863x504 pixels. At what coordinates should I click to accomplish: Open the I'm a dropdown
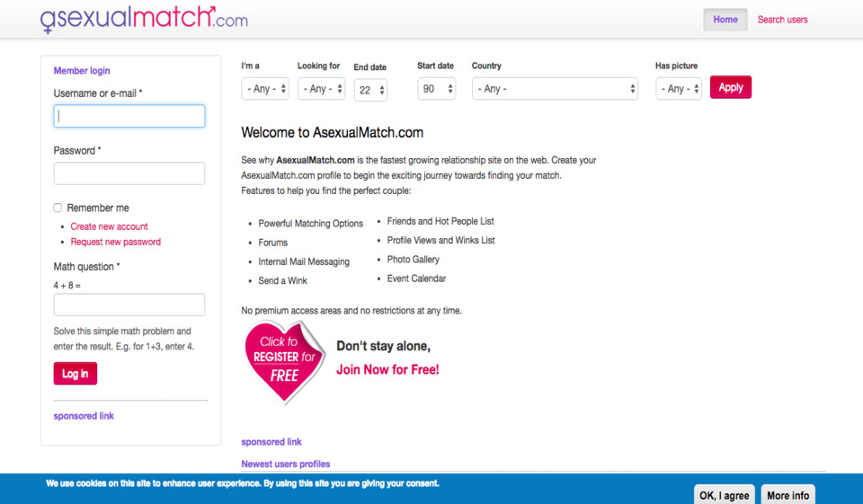pyautogui.click(x=265, y=89)
